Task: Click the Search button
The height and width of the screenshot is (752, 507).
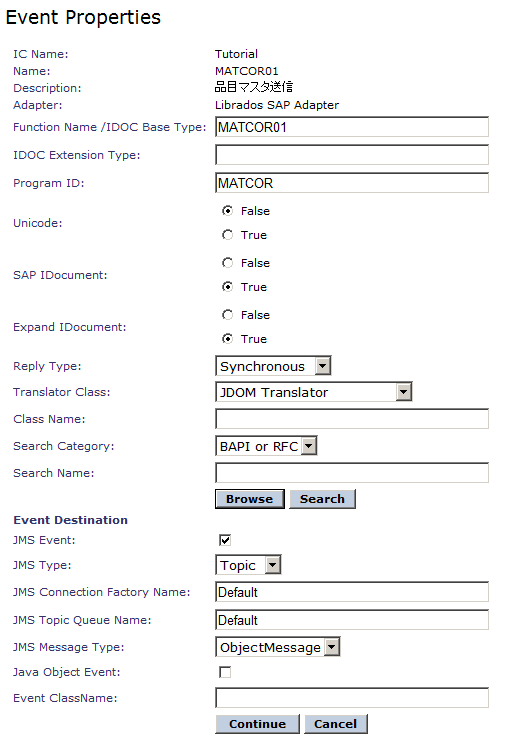Action: coord(322,499)
